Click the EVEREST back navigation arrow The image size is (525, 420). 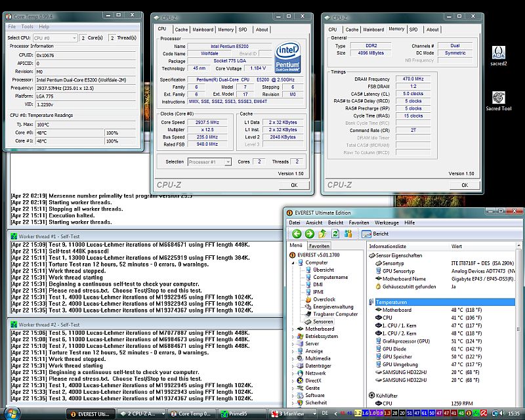tap(297, 234)
